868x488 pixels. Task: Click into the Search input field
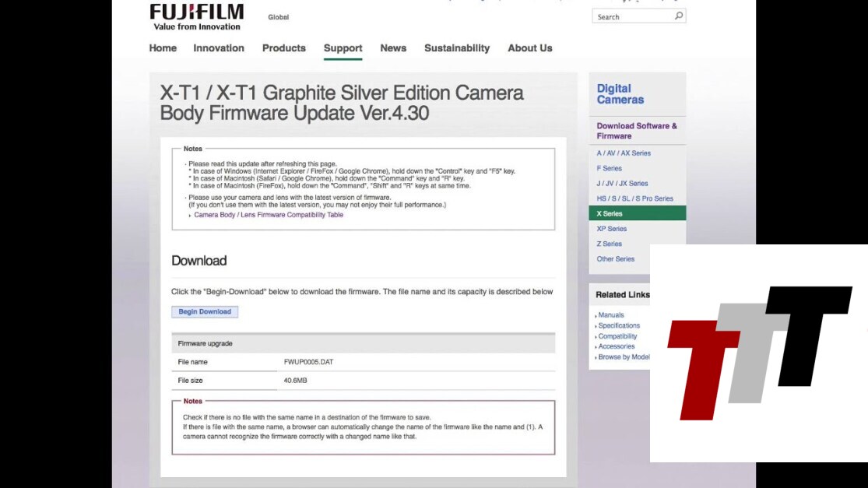[x=632, y=16]
